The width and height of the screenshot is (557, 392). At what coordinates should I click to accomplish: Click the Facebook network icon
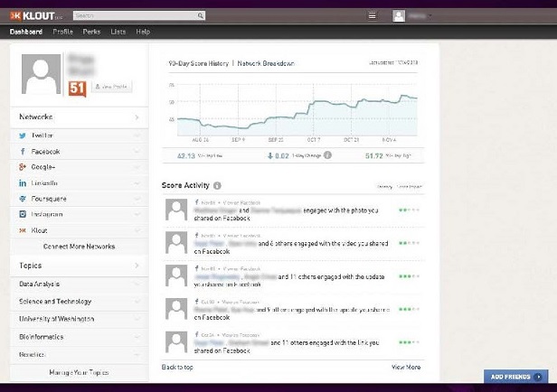click(23, 152)
